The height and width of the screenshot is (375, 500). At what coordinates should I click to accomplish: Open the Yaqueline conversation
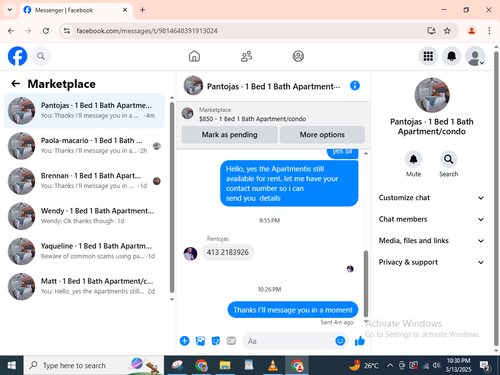[x=84, y=251]
